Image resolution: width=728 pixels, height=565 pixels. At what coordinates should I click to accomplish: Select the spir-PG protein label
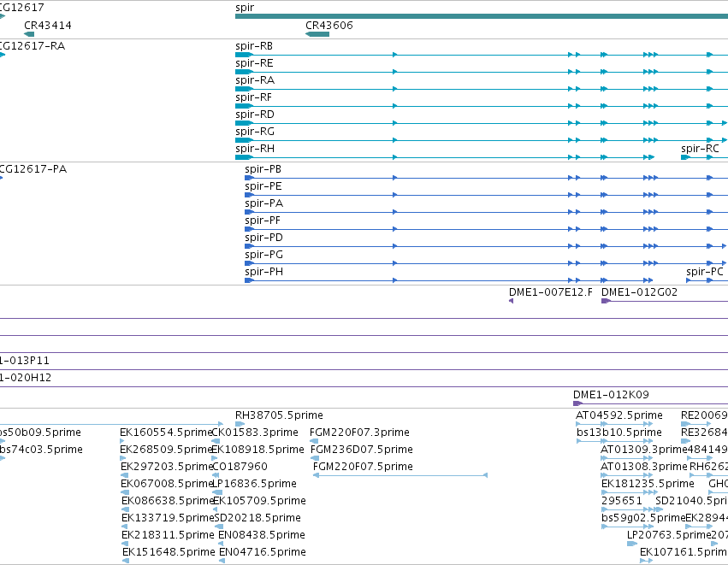coord(263,255)
